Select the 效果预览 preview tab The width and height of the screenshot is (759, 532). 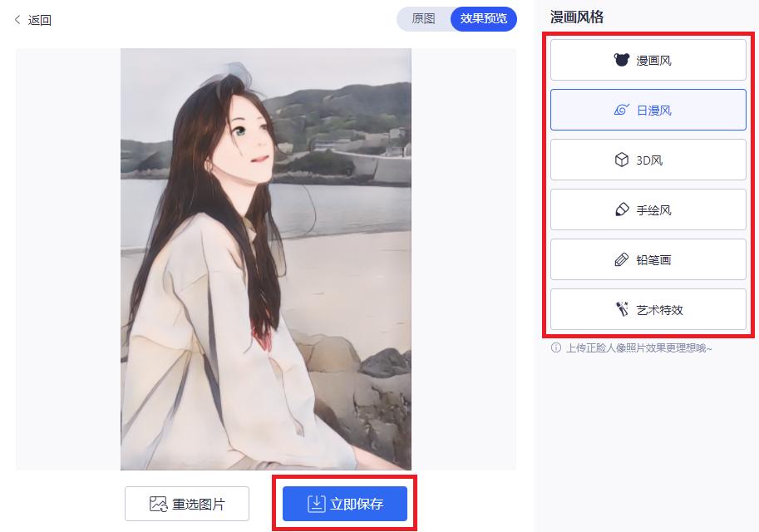pyautogui.click(x=483, y=20)
